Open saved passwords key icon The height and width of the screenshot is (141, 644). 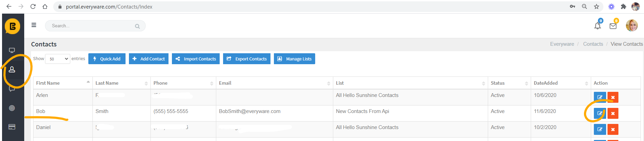tap(572, 6)
